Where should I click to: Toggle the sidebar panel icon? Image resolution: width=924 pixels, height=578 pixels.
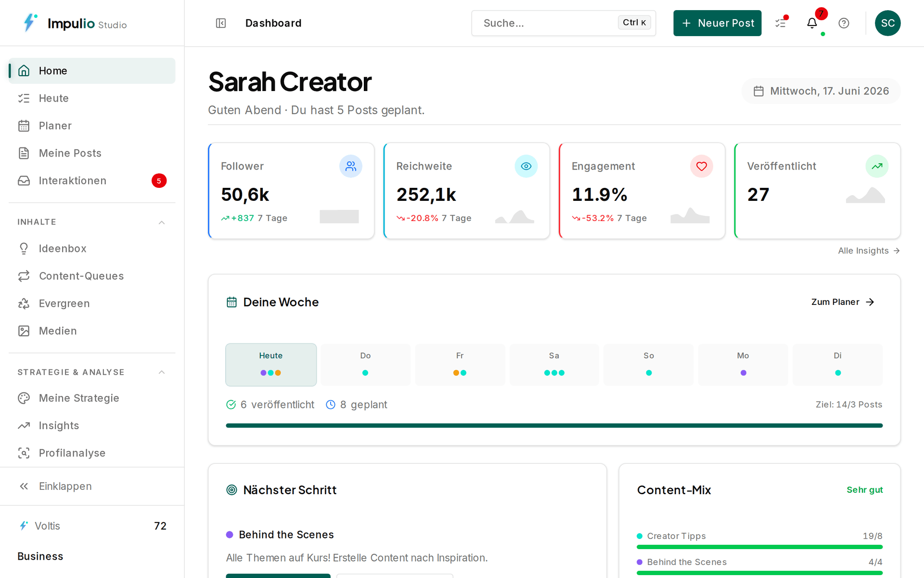tap(221, 23)
